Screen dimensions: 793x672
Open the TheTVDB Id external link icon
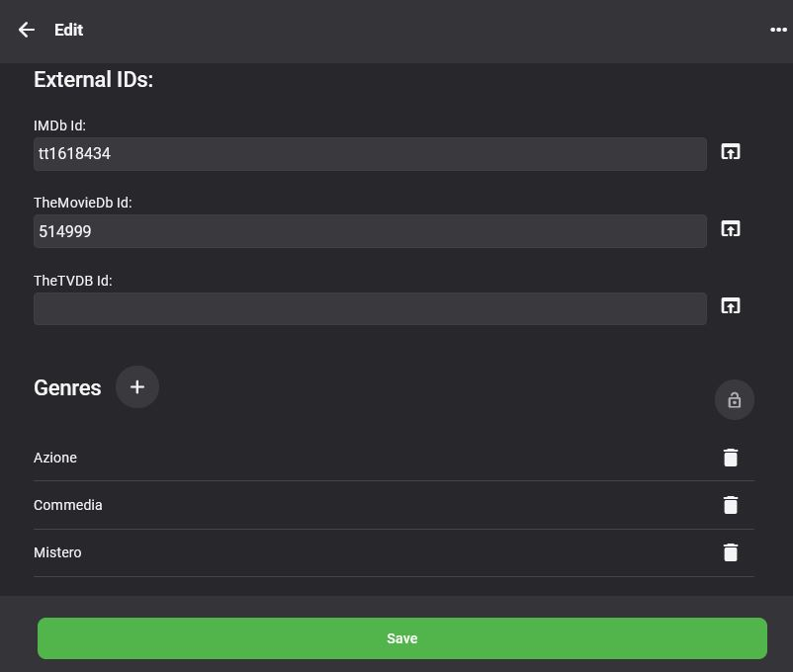pyautogui.click(x=730, y=306)
